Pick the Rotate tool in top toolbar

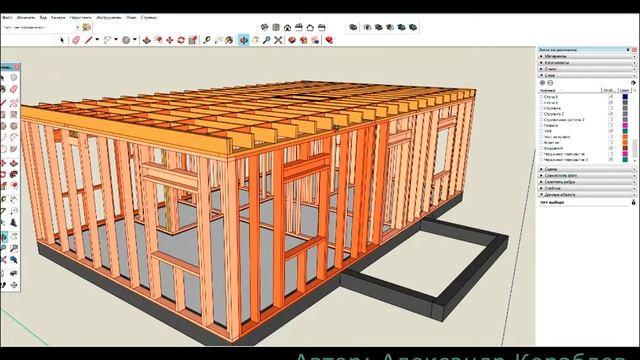[x=181, y=40]
